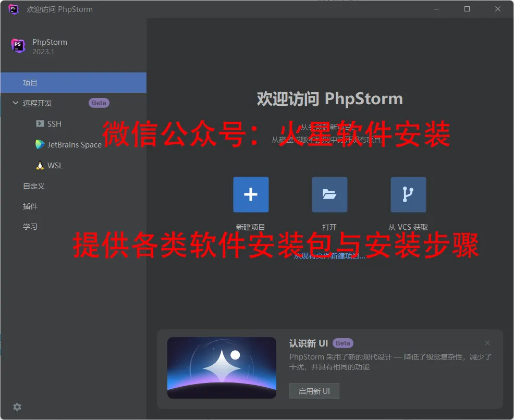This screenshot has height=420, width=514.
Task: Click the JetBrains Space logo icon
Action: pos(40,144)
